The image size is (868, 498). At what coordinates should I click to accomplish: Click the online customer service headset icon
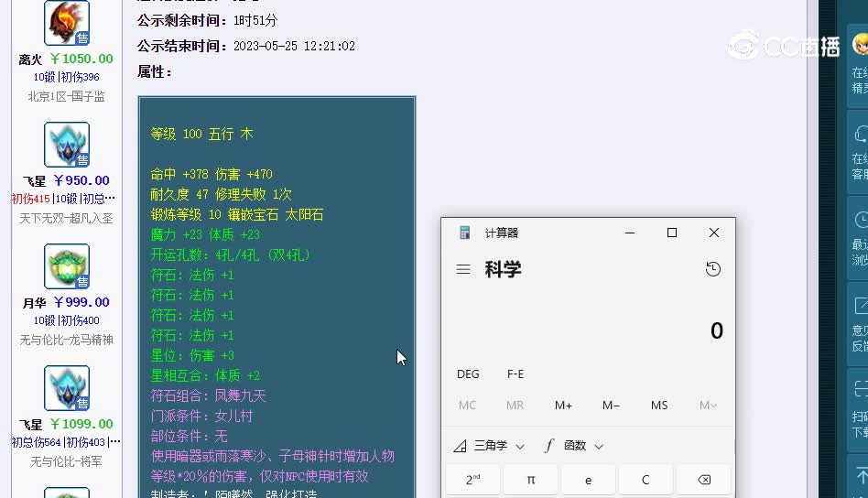[862, 134]
